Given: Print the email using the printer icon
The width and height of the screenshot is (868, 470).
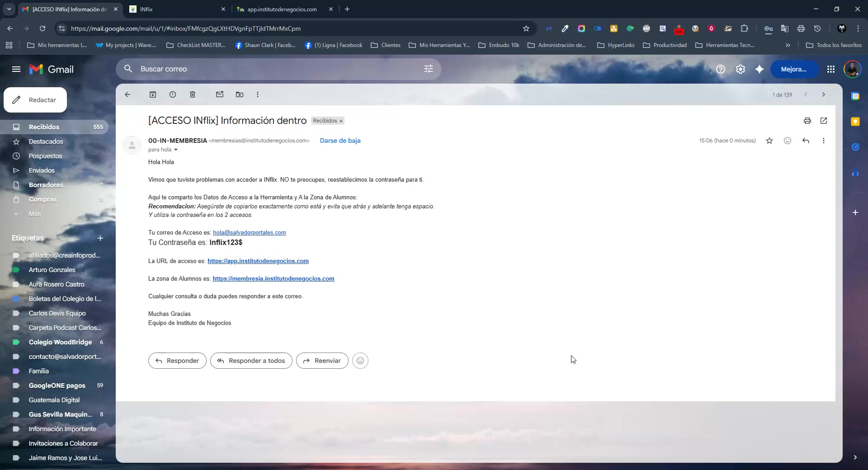Looking at the screenshot, I should click(x=807, y=121).
